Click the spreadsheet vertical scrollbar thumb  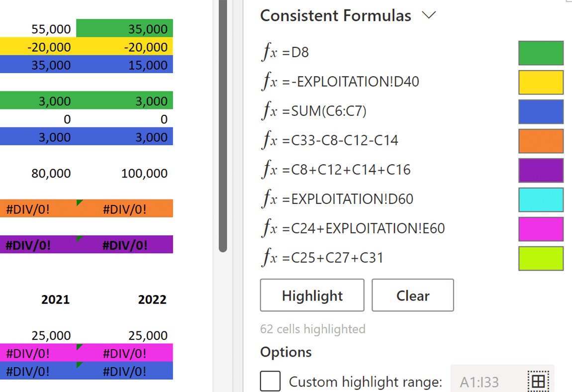click(x=223, y=124)
